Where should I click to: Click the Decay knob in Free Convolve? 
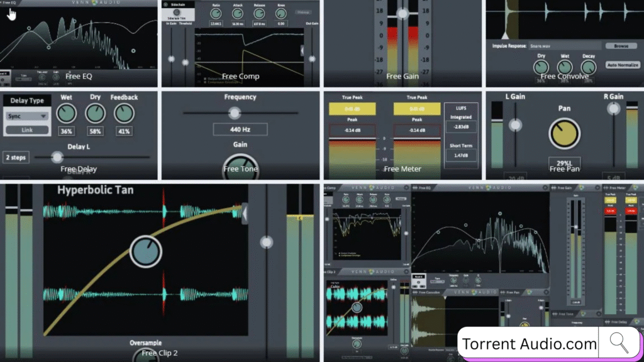[x=588, y=67]
